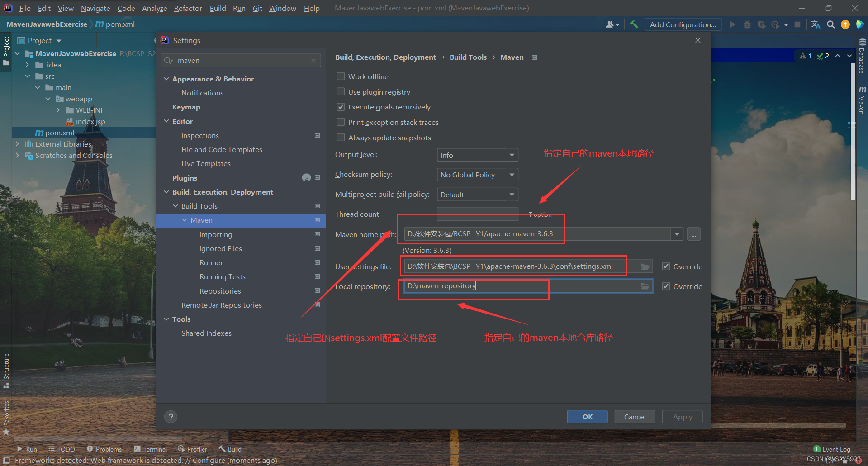Open the user account icon in toolbar
Image resolution: width=868 pixels, height=466 pixels.
[612, 24]
